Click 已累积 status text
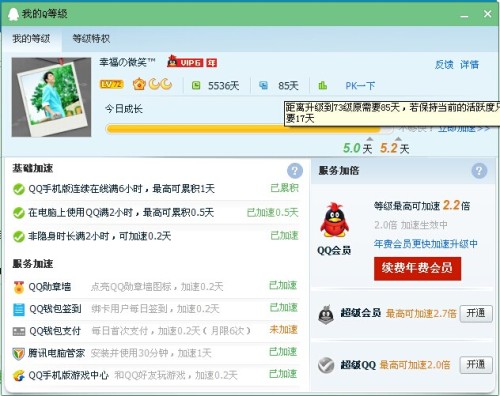 284,188
